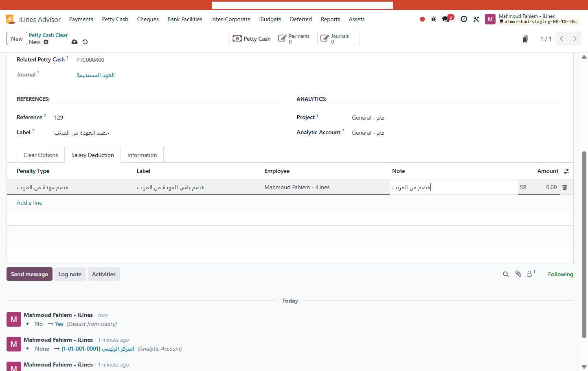Open the gear actions menu beside New
This screenshot has width=588, height=371.
point(46,42)
